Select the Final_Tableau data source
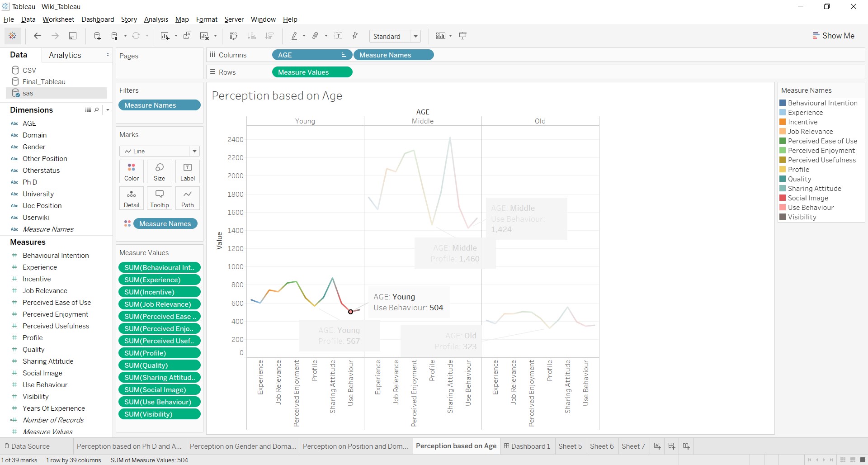The image size is (868, 465). click(44, 82)
